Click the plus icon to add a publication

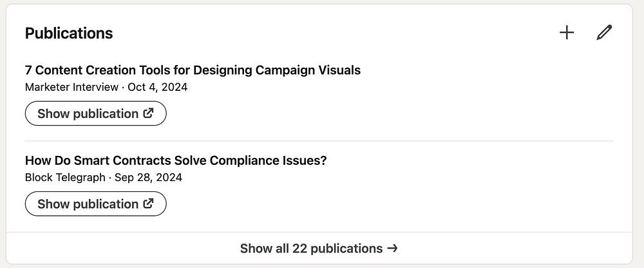click(567, 33)
